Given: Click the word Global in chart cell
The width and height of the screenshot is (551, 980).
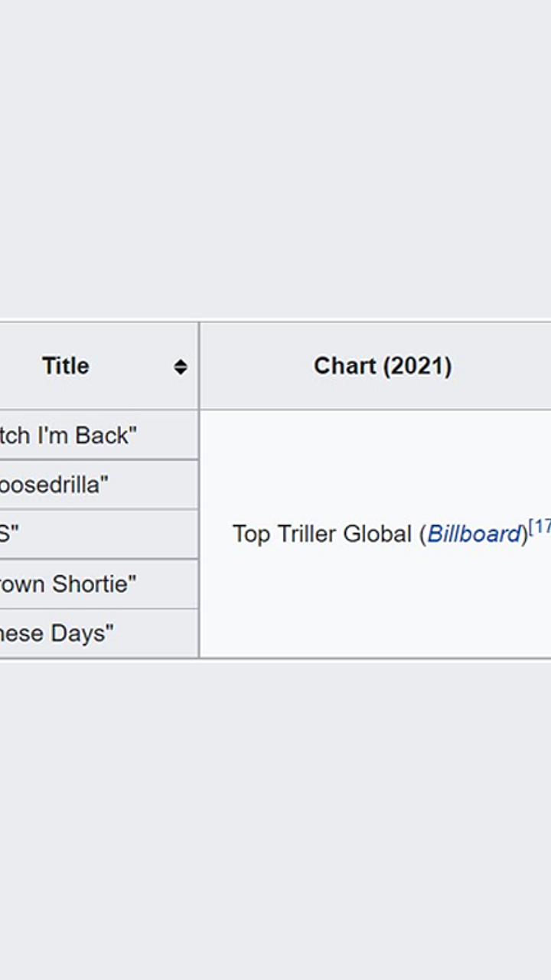Looking at the screenshot, I should (377, 534).
